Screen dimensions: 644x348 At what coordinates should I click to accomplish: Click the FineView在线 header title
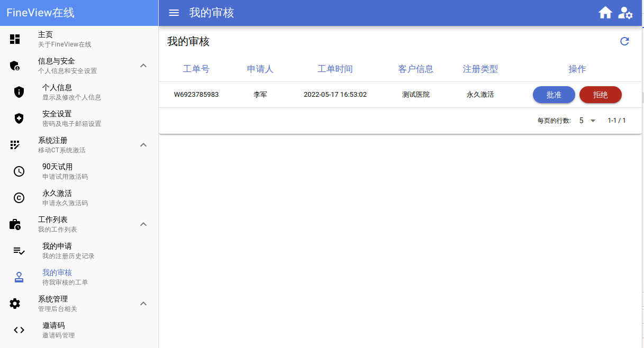(x=40, y=13)
